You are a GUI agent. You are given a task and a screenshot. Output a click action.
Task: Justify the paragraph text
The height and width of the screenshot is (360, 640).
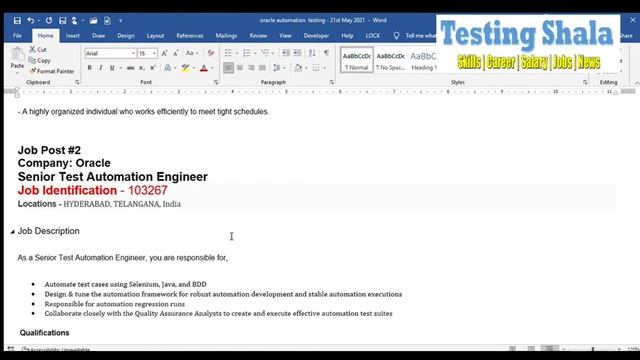(262, 68)
